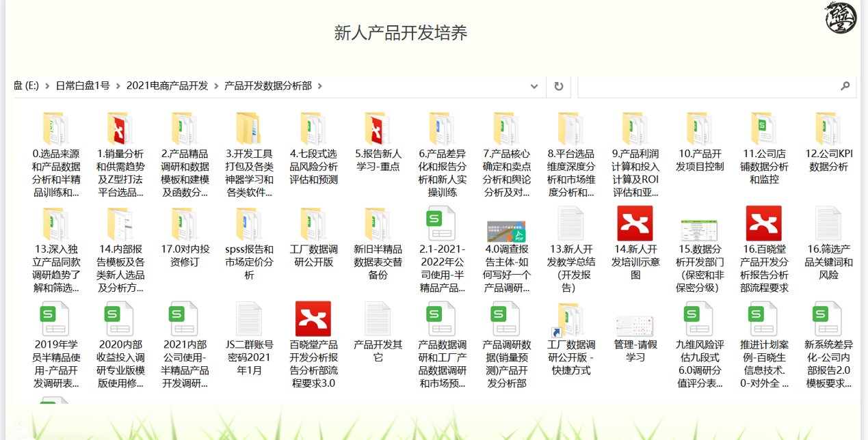Open XMind file 14.新人开发培训示意图
The image size is (868, 440).
click(635, 244)
